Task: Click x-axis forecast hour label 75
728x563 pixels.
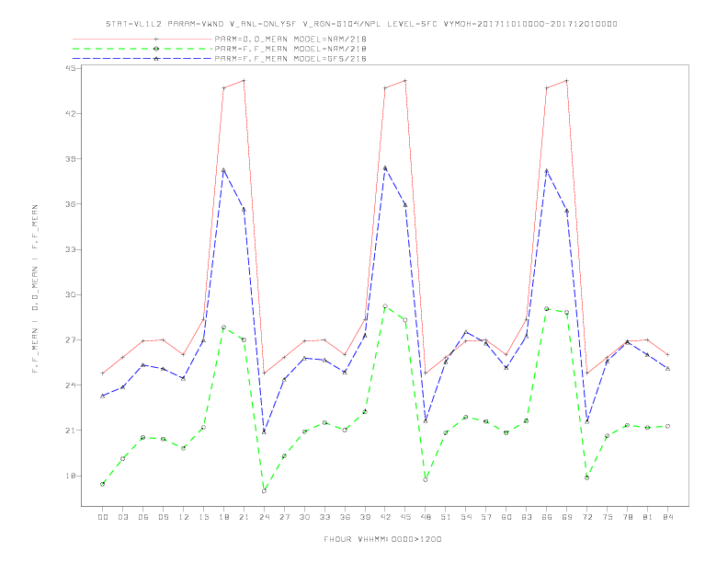Action: (608, 517)
